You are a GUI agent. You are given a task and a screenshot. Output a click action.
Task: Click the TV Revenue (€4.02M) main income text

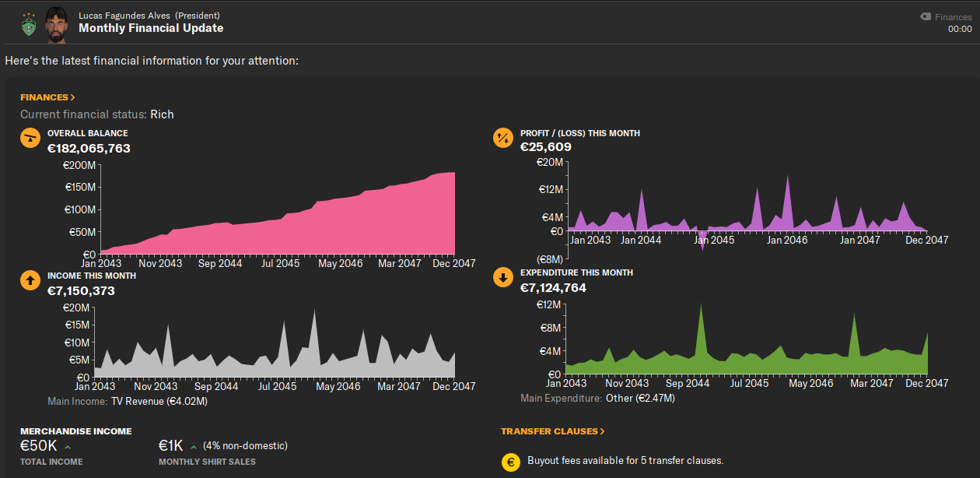point(159,402)
